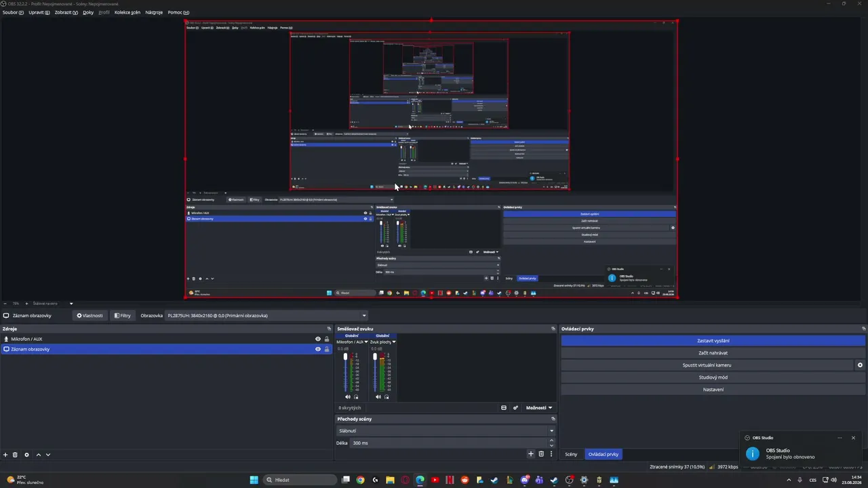This screenshot has height=488, width=868.
Task: Open Nastavení from controls
Action: [x=713, y=390]
